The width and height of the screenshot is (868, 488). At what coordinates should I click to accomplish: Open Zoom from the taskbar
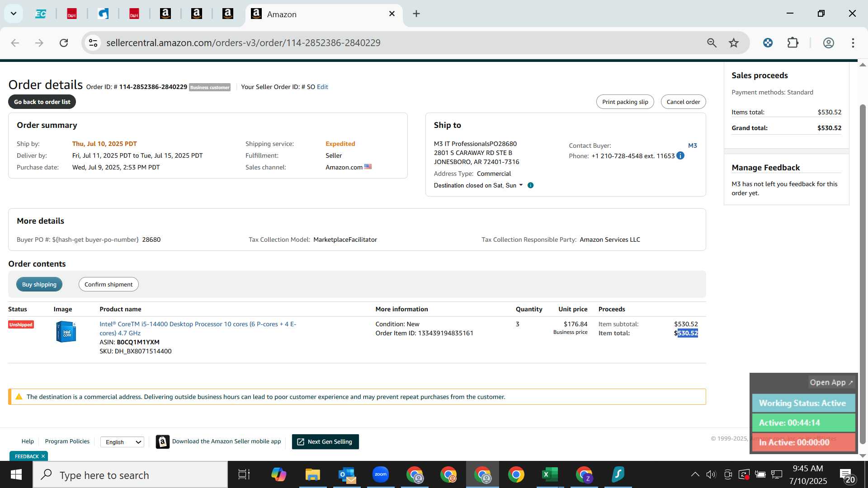pyautogui.click(x=381, y=475)
